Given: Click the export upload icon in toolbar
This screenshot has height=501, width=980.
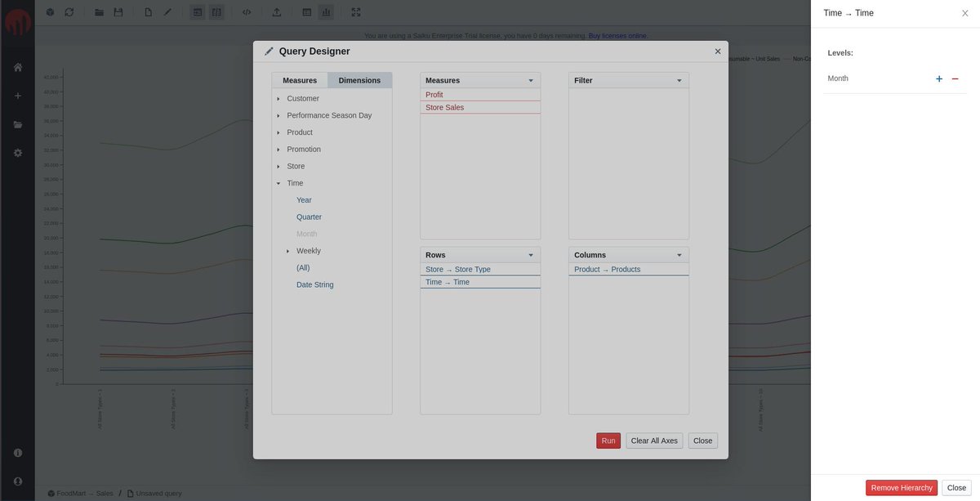Looking at the screenshot, I should coord(277,12).
